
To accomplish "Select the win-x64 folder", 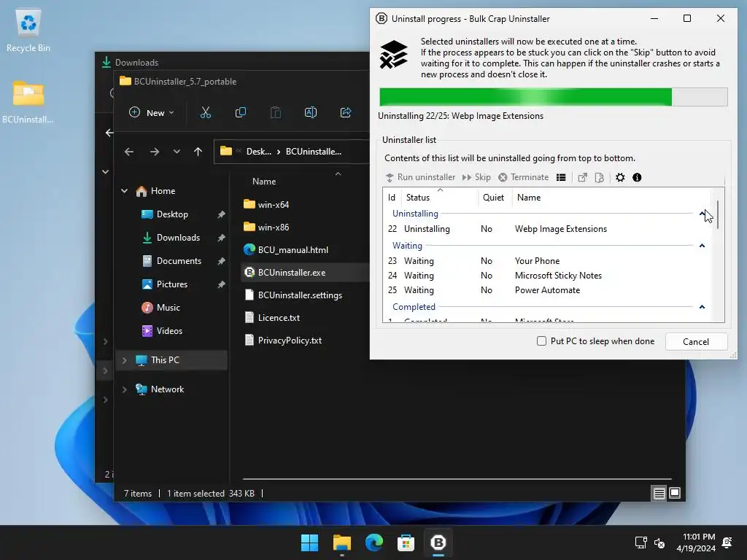I will [x=266, y=205].
